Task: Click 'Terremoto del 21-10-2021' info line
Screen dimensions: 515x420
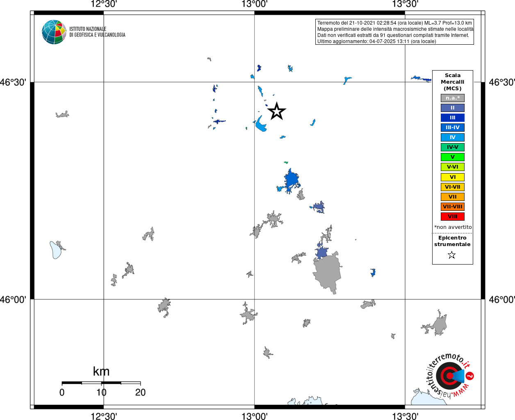Action: point(394,23)
